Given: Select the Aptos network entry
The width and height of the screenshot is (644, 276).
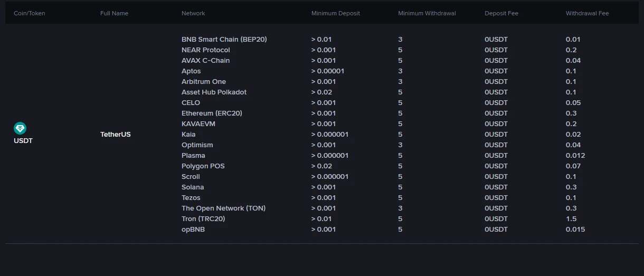Looking at the screenshot, I should coord(191,71).
